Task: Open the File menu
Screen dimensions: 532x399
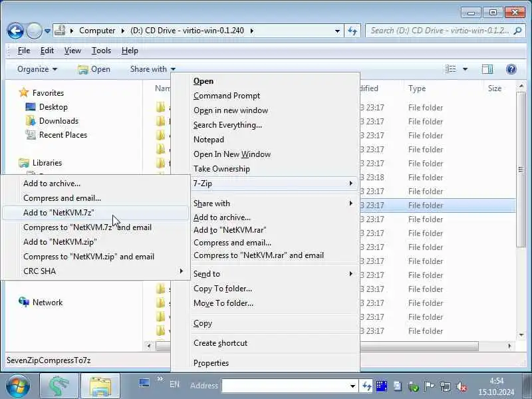Action: pos(24,51)
